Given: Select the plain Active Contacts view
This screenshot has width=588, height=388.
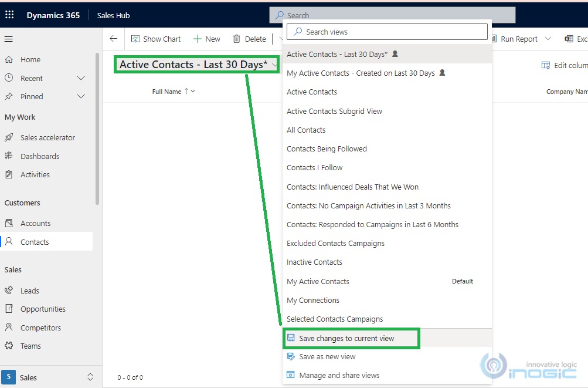Looking at the screenshot, I should coord(387,92).
